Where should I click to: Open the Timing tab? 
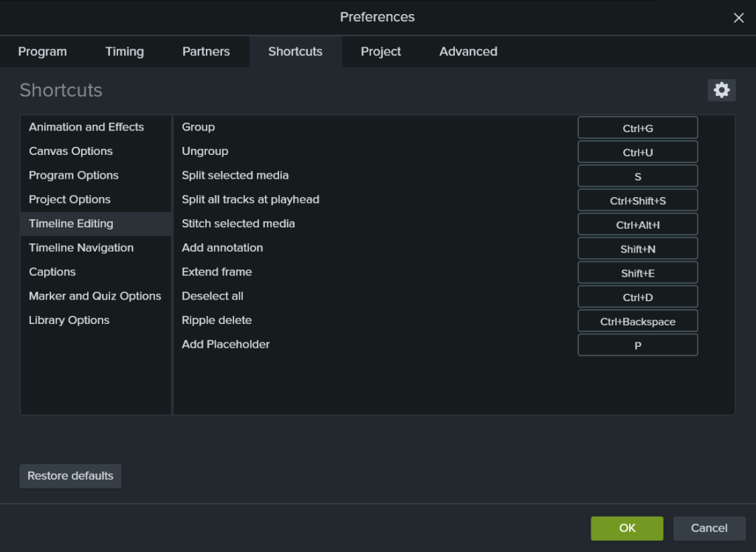124,52
